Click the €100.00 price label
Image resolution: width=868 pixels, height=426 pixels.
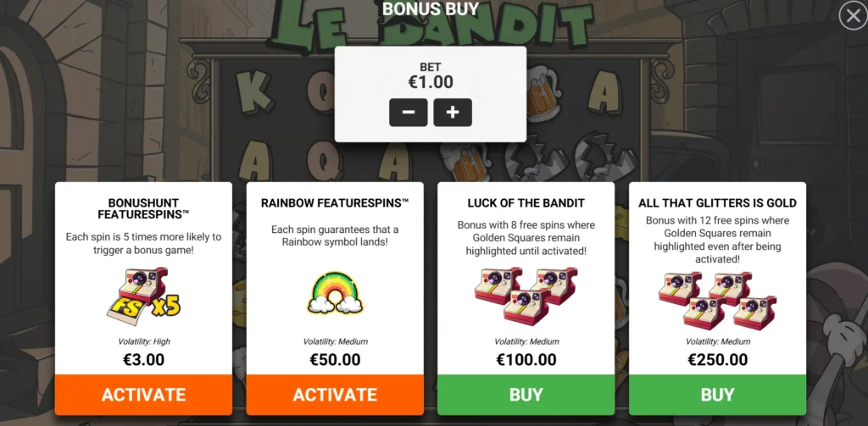coord(526,360)
